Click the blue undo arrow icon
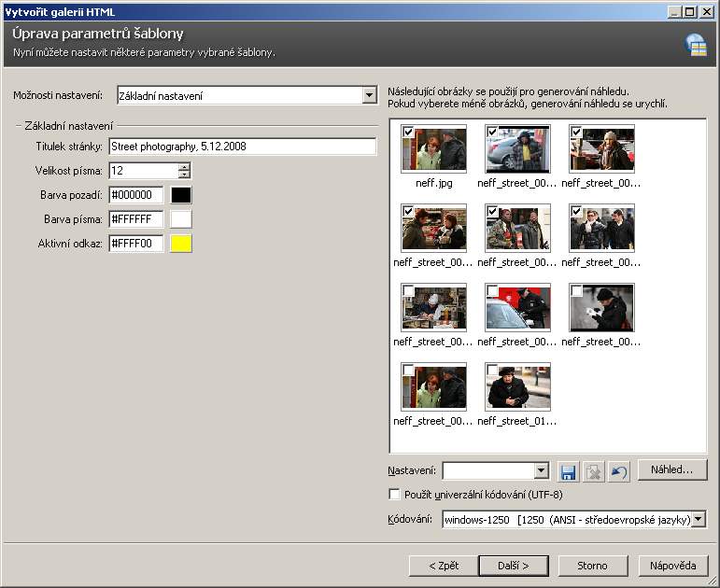 click(619, 471)
